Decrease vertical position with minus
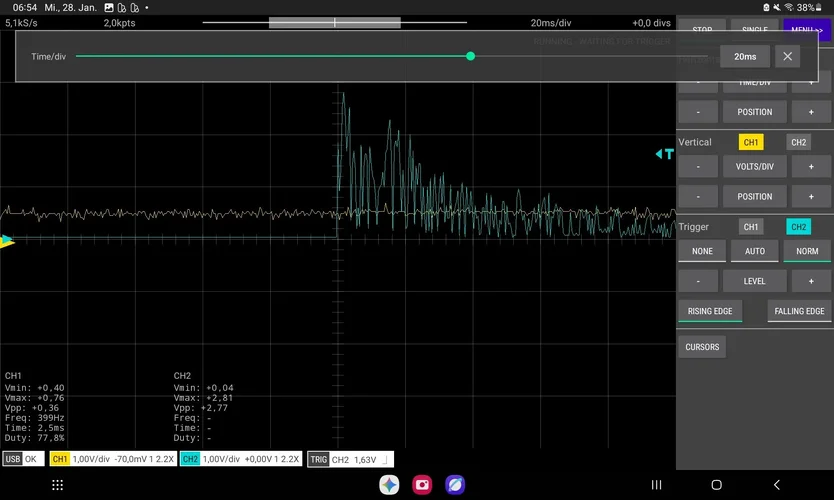The width and height of the screenshot is (834, 500). 698,197
